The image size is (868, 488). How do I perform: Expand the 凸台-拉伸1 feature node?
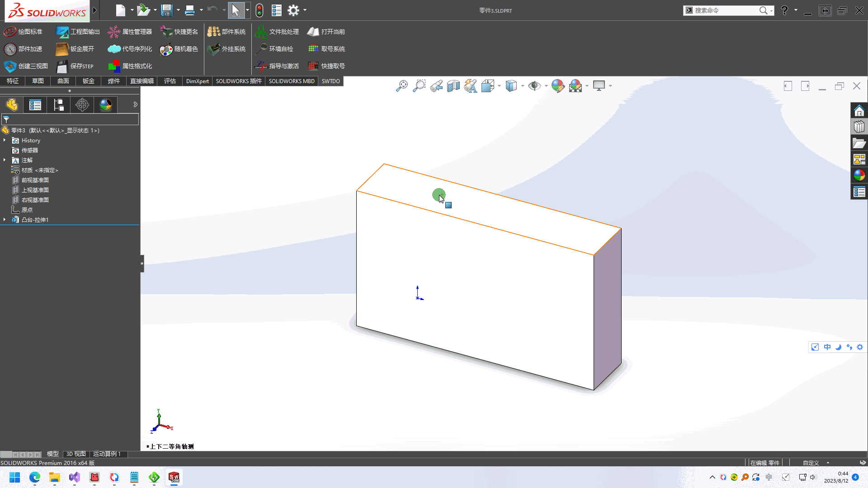pos(5,220)
